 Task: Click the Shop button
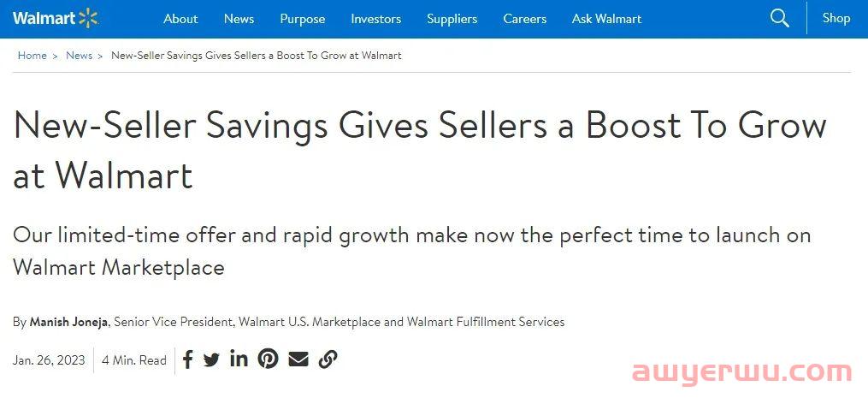(x=836, y=18)
